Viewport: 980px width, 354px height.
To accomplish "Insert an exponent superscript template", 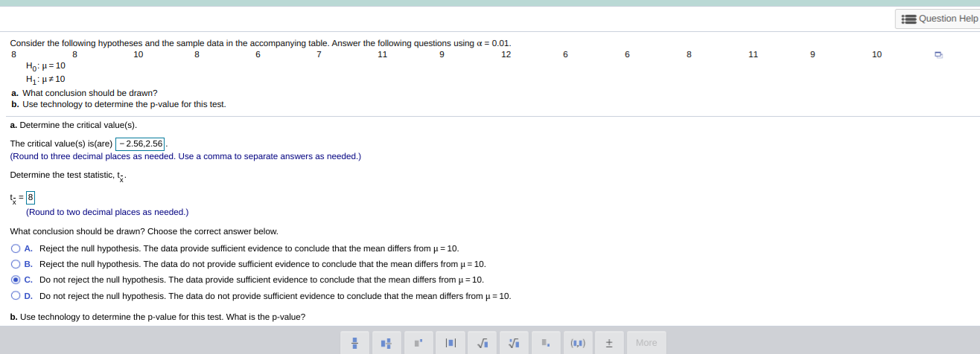I will pos(419,343).
